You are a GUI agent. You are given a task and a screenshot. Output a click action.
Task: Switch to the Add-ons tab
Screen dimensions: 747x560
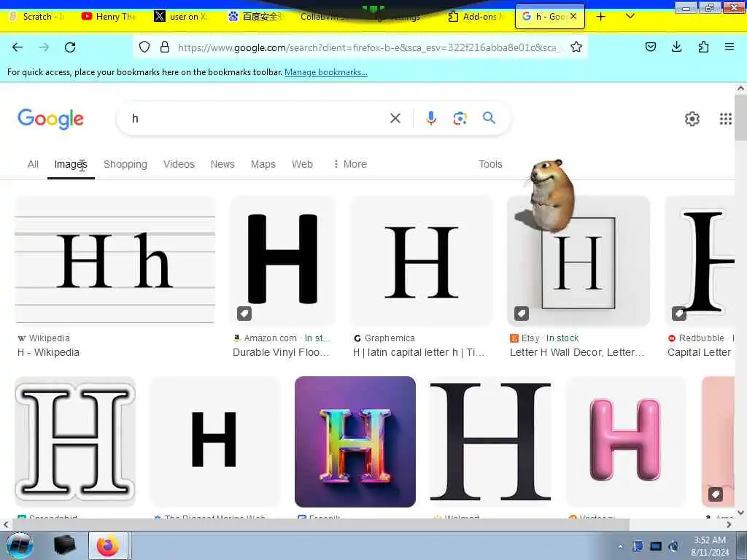pos(476,17)
